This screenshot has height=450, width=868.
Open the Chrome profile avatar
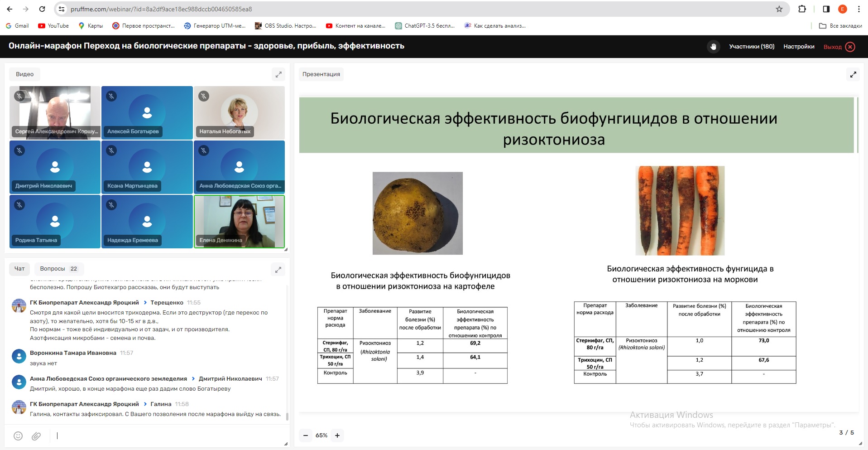(x=843, y=9)
